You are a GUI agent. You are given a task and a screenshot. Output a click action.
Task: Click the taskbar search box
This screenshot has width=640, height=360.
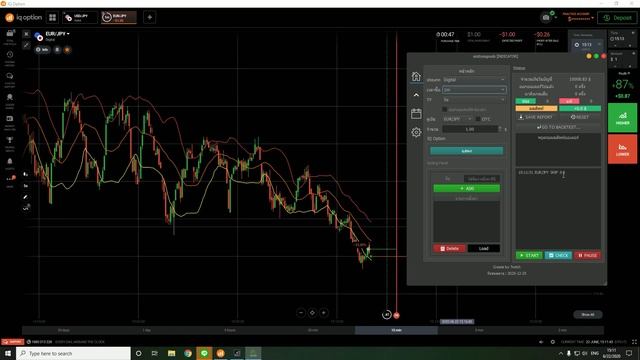pos(73,353)
